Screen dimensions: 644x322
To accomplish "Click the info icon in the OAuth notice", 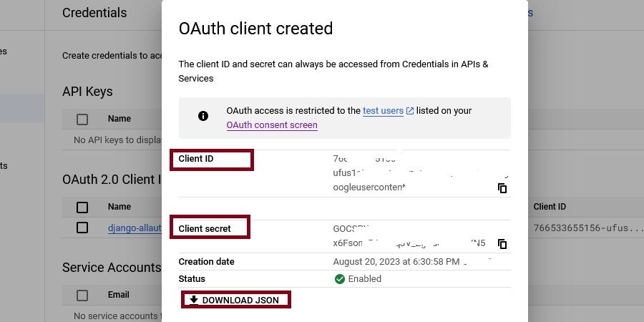I will pyautogui.click(x=203, y=116).
